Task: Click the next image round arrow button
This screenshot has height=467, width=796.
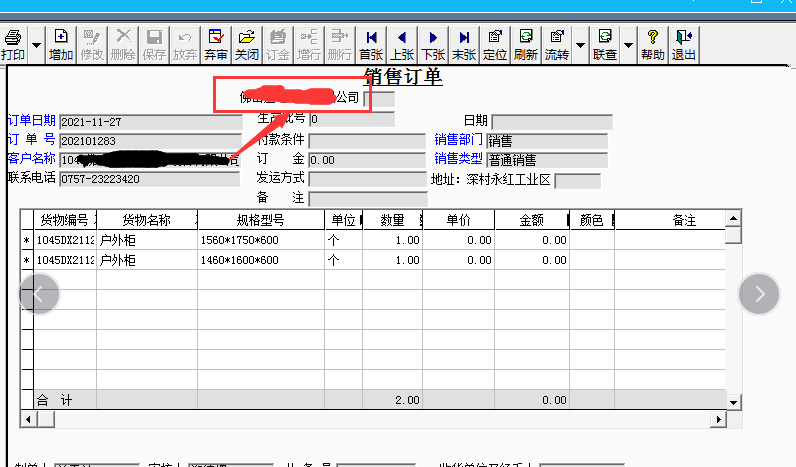Action: coord(759,294)
